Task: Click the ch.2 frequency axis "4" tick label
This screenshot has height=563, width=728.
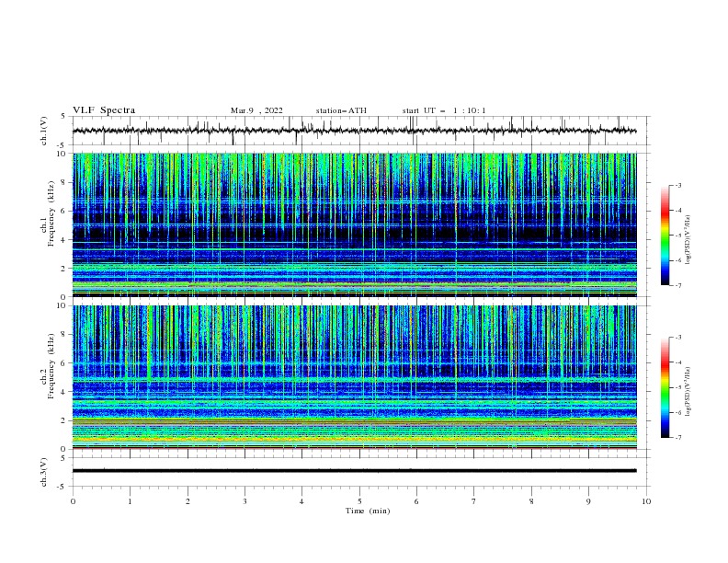Action: (65, 392)
